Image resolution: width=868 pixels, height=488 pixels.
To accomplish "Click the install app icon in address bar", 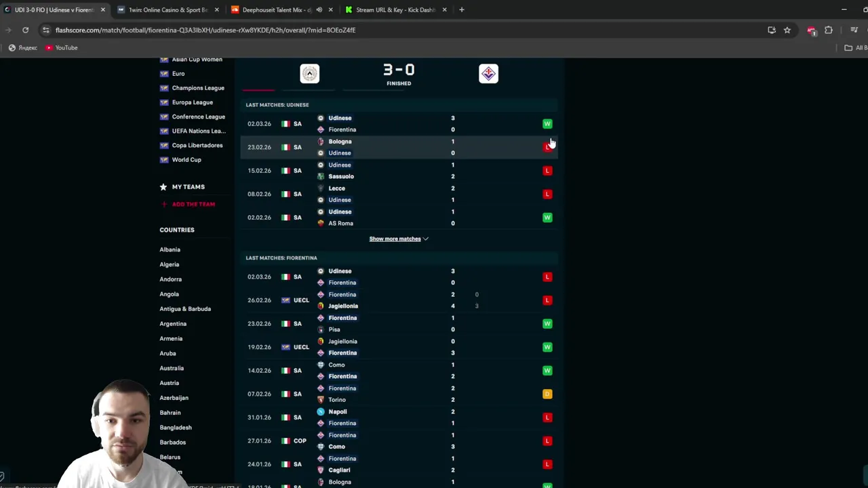I will [772, 30].
